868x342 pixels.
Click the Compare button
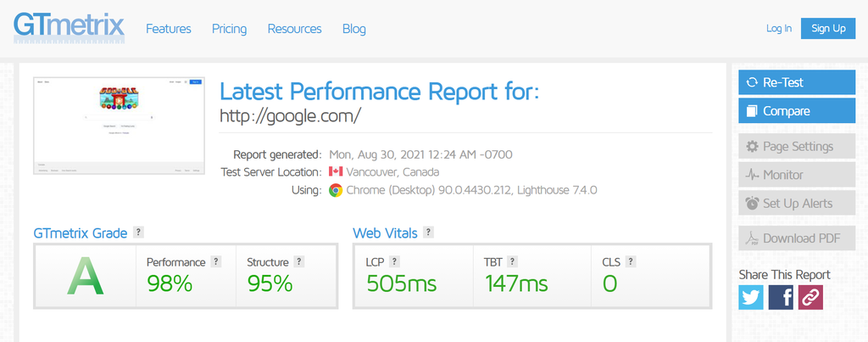pyautogui.click(x=797, y=111)
